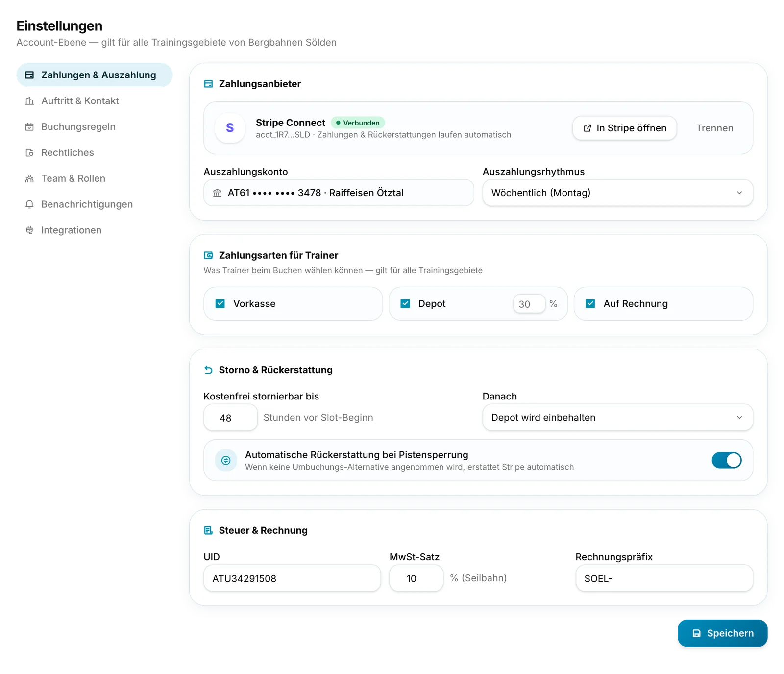Click the Stripe S logo
The image size is (784, 674).
pyautogui.click(x=230, y=128)
